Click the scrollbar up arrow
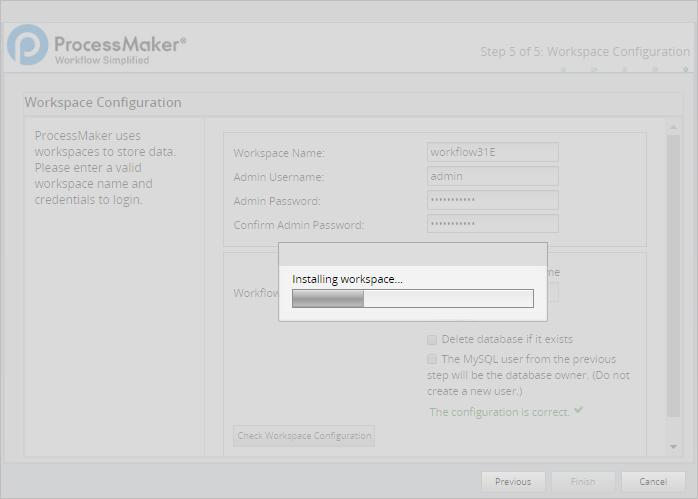The height and width of the screenshot is (499, 698). (674, 126)
